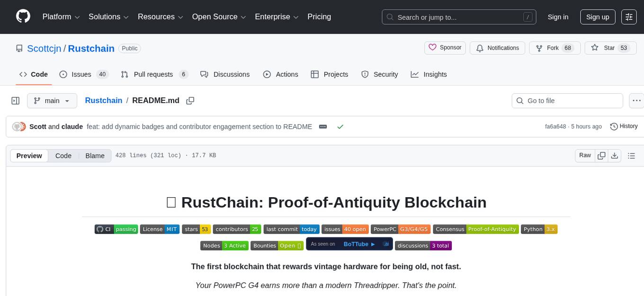Click the GitHub home logo
This screenshot has width=644, height=296.
(x=23, y=17)
